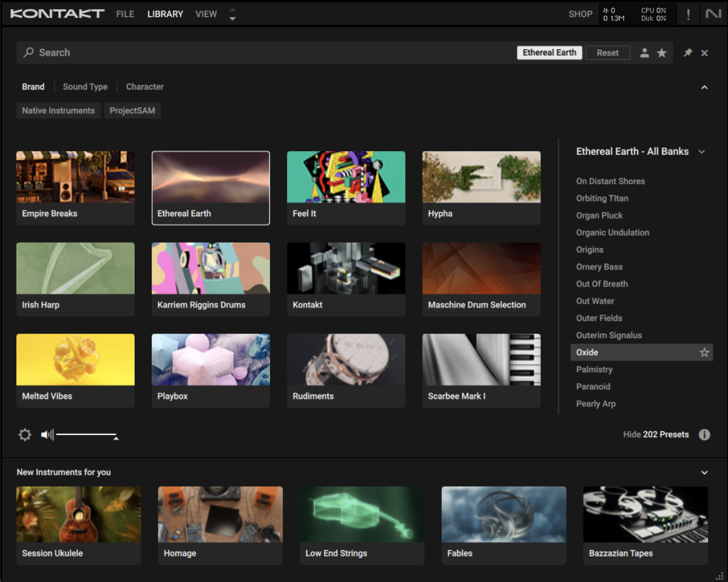Collapse New Instruments for you section
Screen dimensions: 728x582
pyautogui.click(x=704, y=472)
